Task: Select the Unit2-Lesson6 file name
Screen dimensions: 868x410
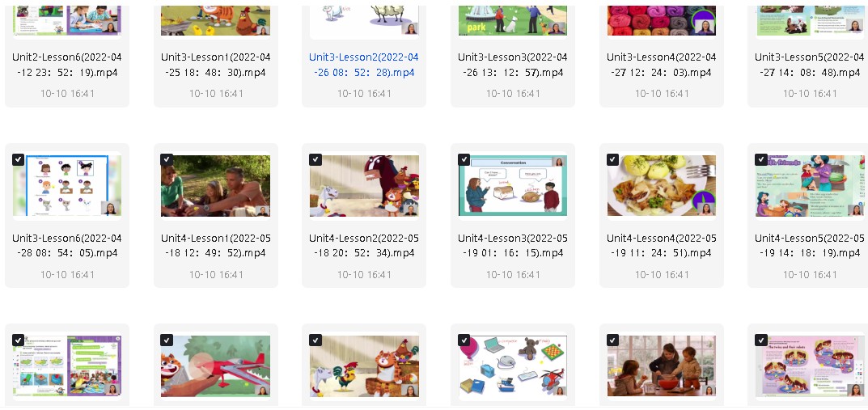Action: point(67,65)
